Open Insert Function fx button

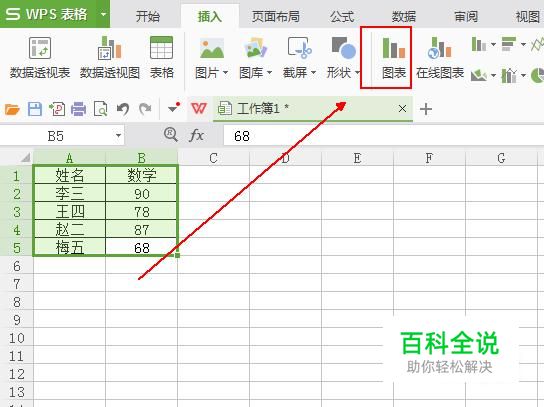tap(196, 135)
